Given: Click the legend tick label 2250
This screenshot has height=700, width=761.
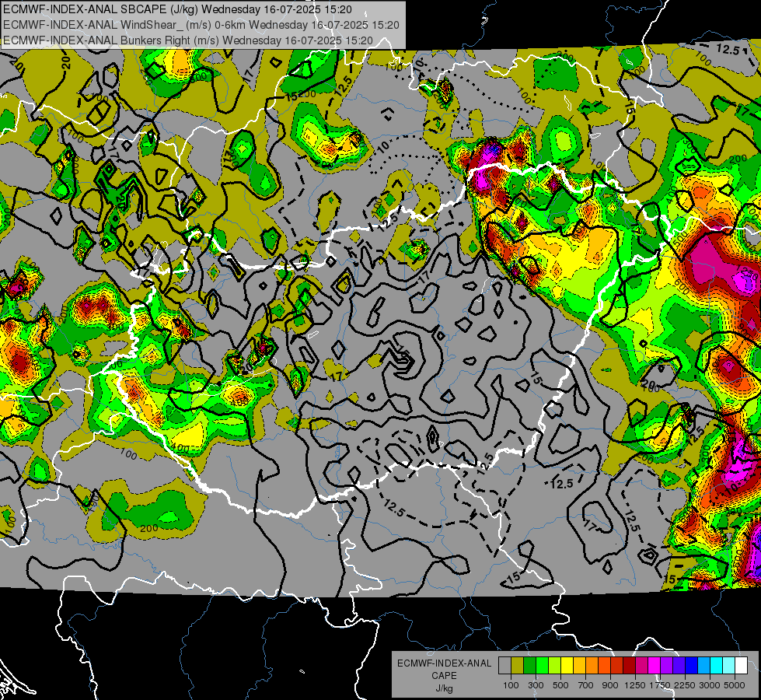Looking at the screenshot, I should [685, 685].
